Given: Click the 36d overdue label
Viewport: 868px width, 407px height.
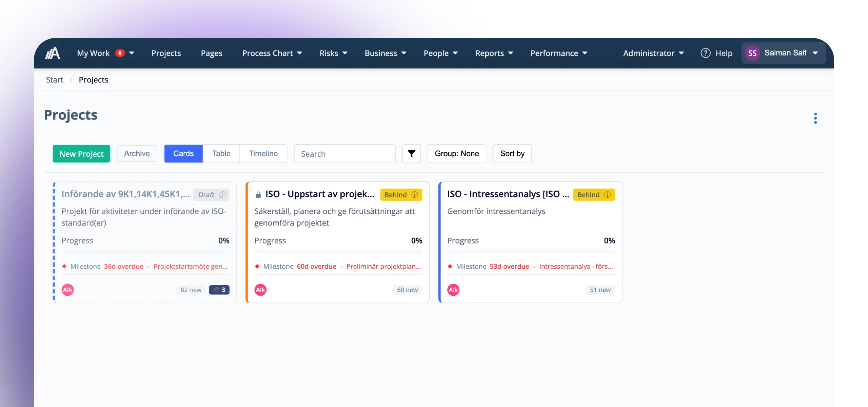Looking at the screenshot, I should click(x=124, y=266).
